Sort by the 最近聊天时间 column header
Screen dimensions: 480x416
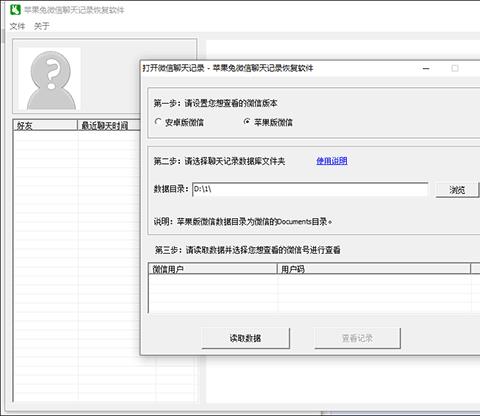click(x=109, y=125)
